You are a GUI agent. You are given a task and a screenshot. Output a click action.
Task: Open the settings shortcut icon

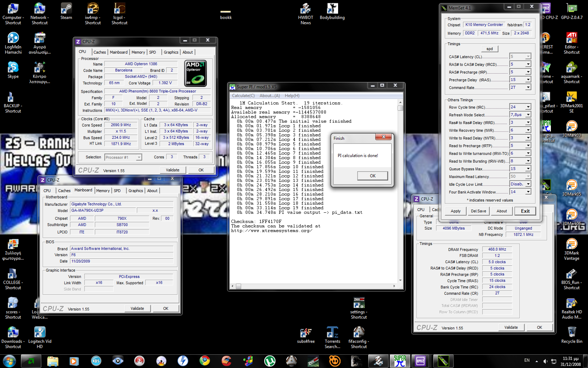click(x=359, y=308)
